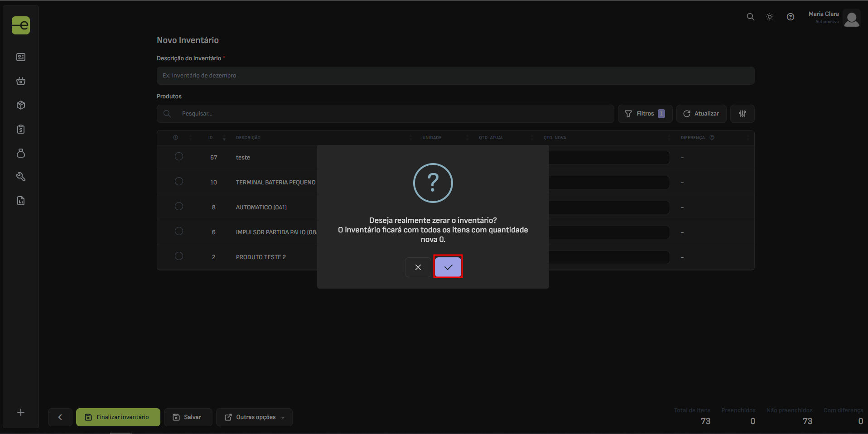Click the Descrição do inventário input field
The image size is (868, 434).
(x=455, y=76)
